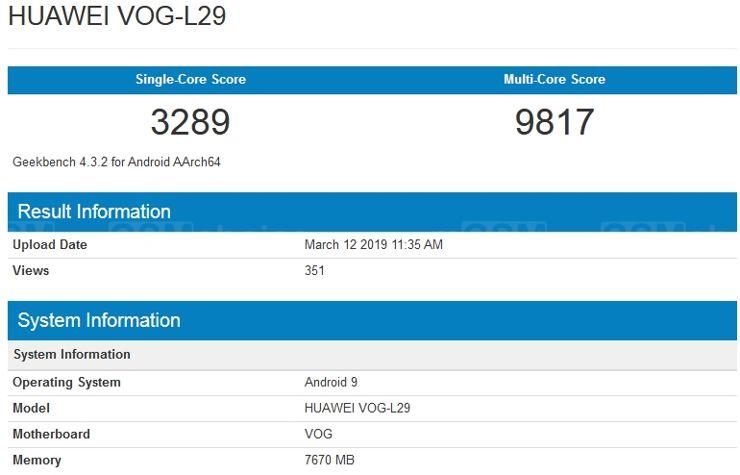The height and width of the screenshot is (475, 740).
Task: Select the Multi-Core Score header
Action: [555, 79]
